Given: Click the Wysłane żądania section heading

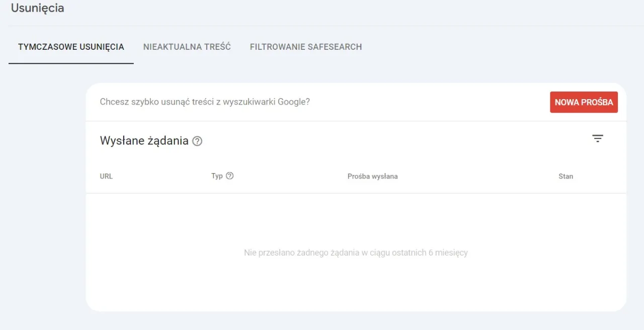Looking at the screenshot, I should (143, 140).
